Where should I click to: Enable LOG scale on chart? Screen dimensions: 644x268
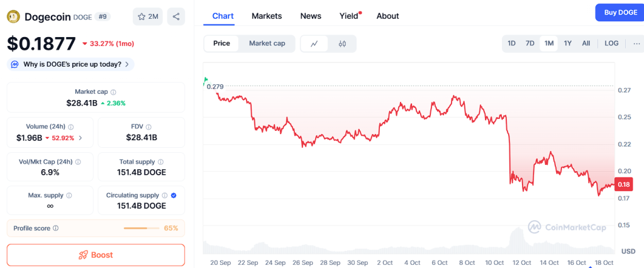pyautogui.click(x=611, y=43)
